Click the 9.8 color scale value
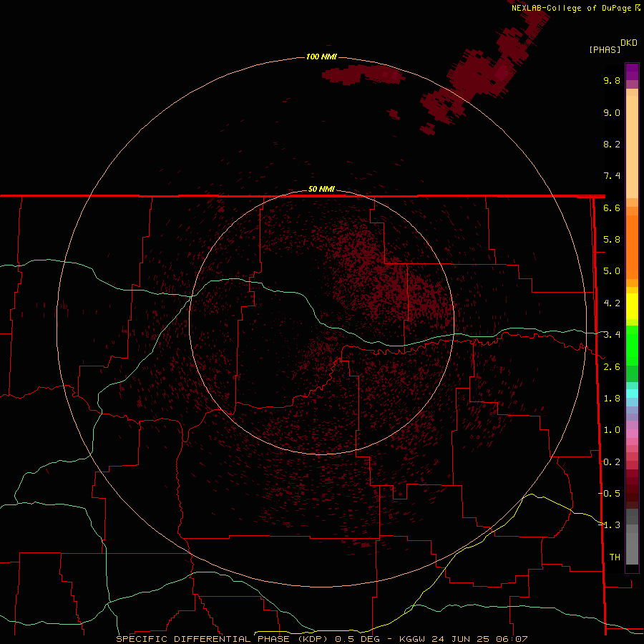The image size is (644, 644). click(x=612, y=80)
